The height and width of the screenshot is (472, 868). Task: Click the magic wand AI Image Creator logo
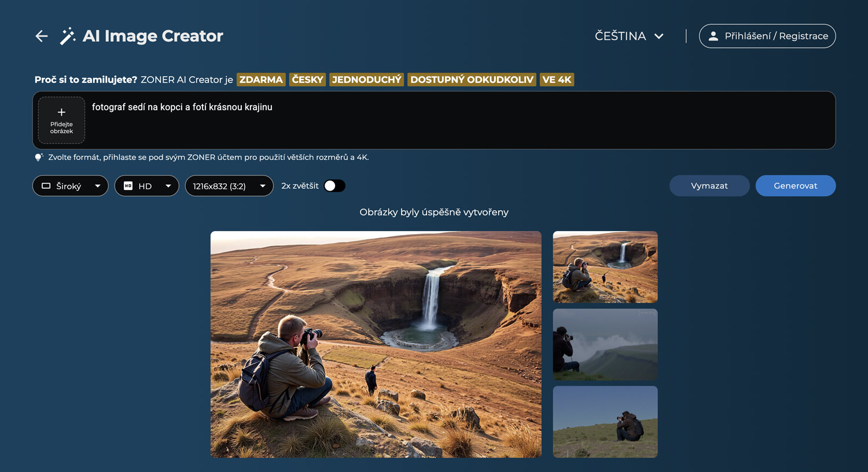click(68, 36)
